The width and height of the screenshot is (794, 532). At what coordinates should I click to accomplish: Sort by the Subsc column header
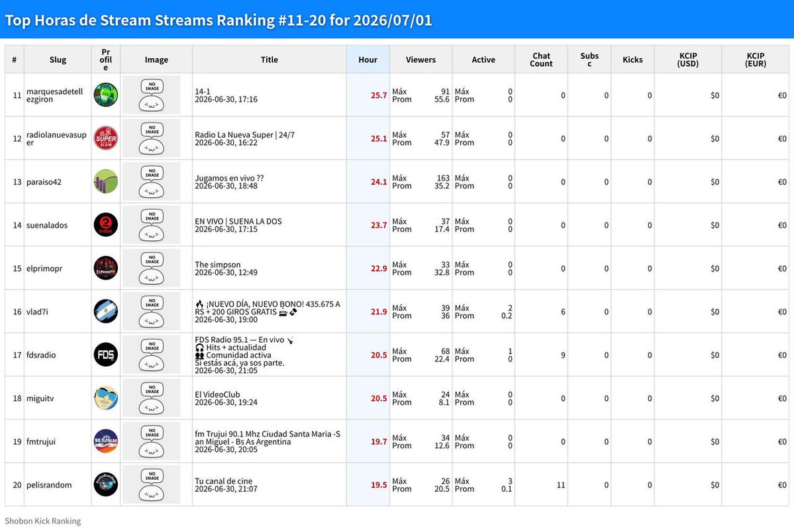pos(589,60)
